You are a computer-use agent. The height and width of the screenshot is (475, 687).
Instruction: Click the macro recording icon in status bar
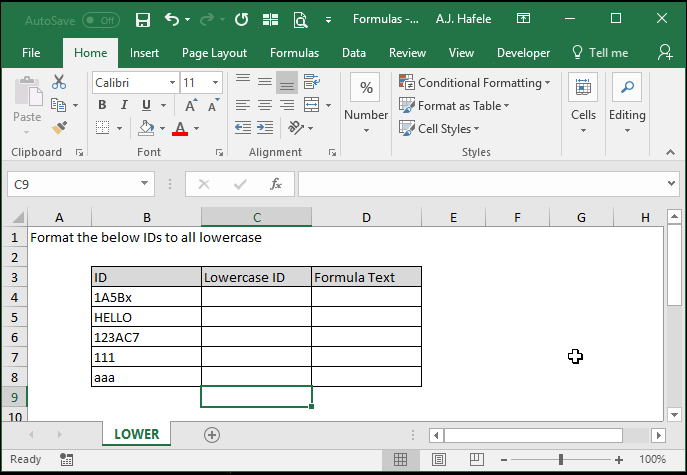point(66,459)
